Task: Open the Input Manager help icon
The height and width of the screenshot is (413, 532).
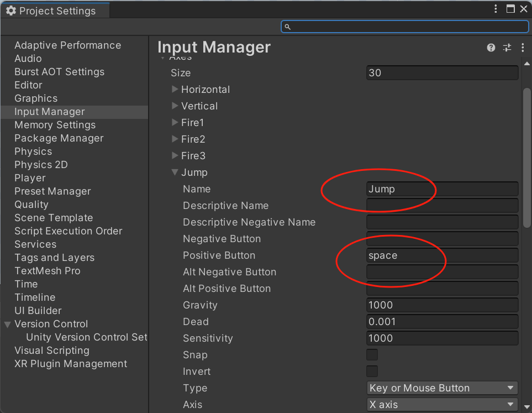Action: click(491, 48)
